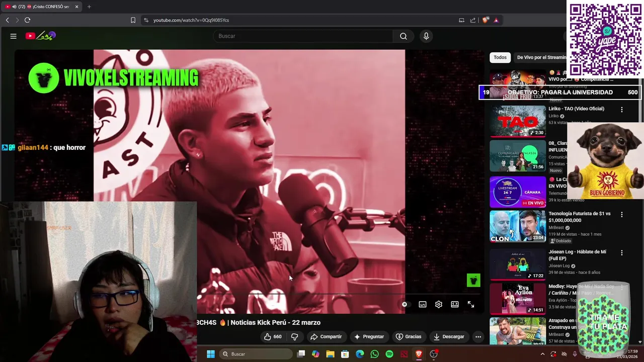The image size is (644, 362).
Task: Open the YouTube hamburger guide menu
Action: coord(14,36)
